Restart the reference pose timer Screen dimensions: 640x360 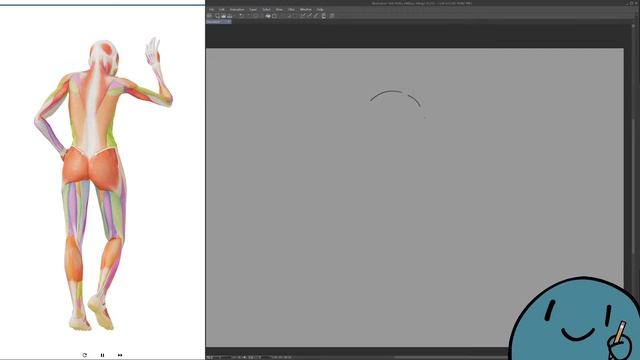(84, 355)
